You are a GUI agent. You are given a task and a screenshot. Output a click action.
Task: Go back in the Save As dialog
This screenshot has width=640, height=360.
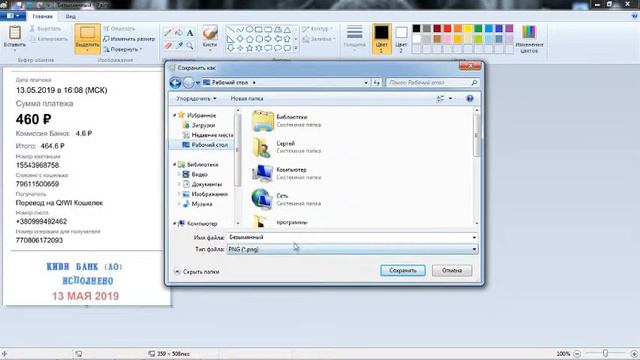point(176,83)
